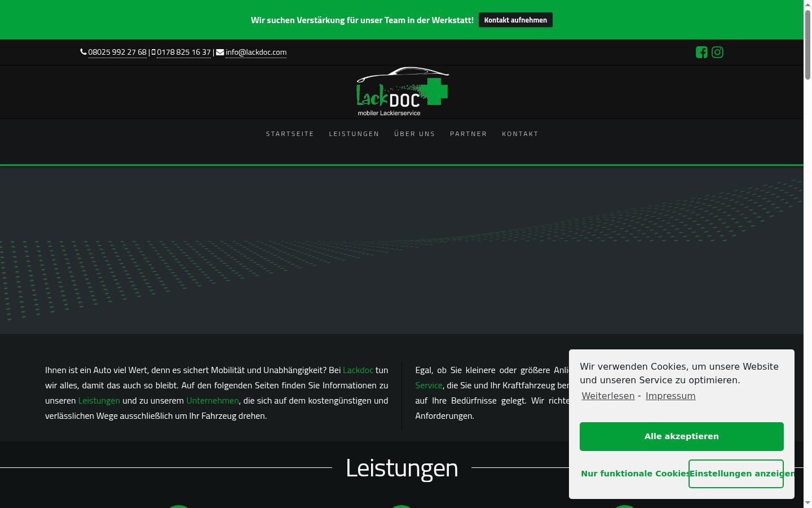Viewport: 812px width, 508px height.
Task: Call landline 08025 992 27 68 link
Action: coord(117,52)
